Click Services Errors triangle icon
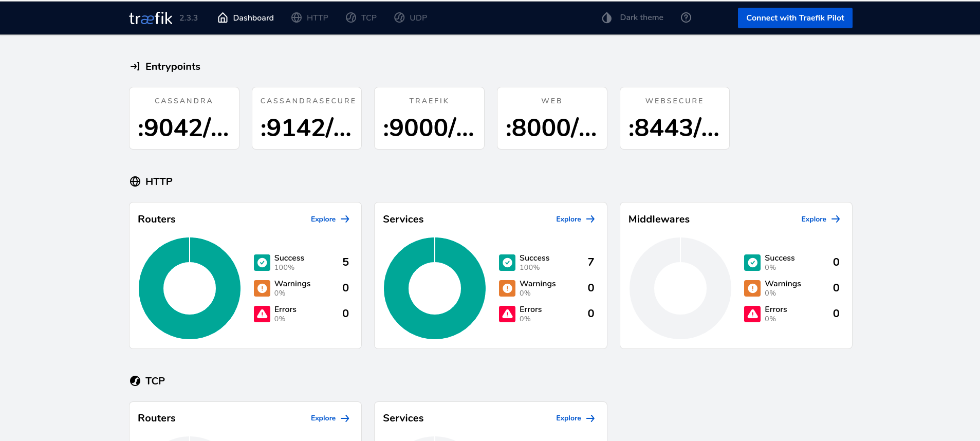The image size is (980, 441). (x=507, y=314)
